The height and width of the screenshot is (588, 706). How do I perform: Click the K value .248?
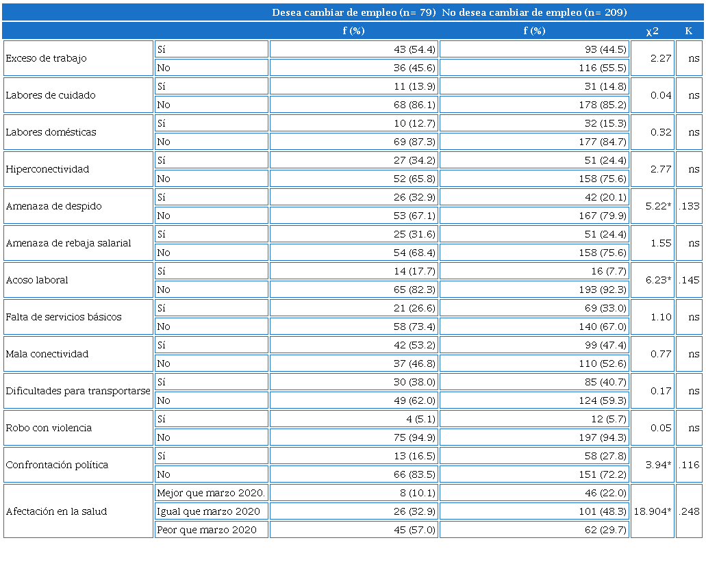[689, 512]
